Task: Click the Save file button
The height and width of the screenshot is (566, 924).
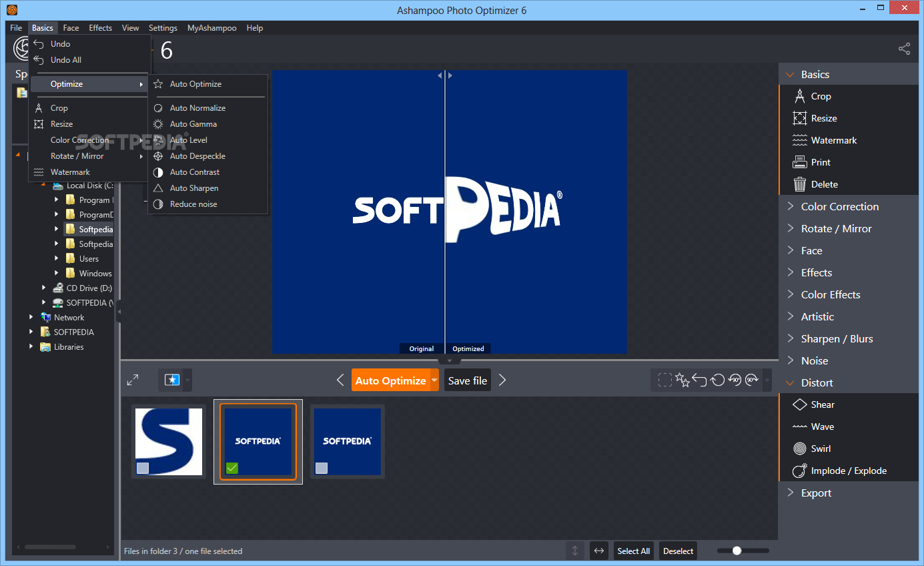Action: pos(467,380)
